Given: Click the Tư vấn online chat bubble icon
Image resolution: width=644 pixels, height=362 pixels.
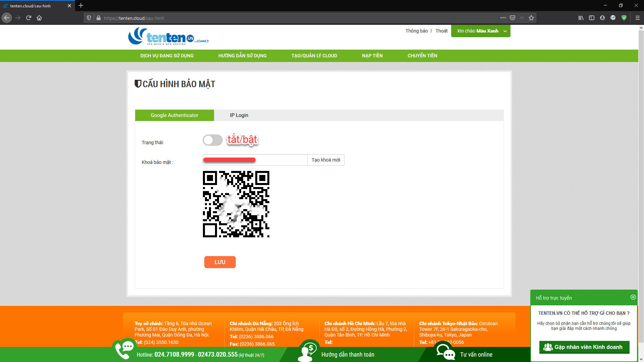Looking at the screenshot, I should click(x=445, y=351).
